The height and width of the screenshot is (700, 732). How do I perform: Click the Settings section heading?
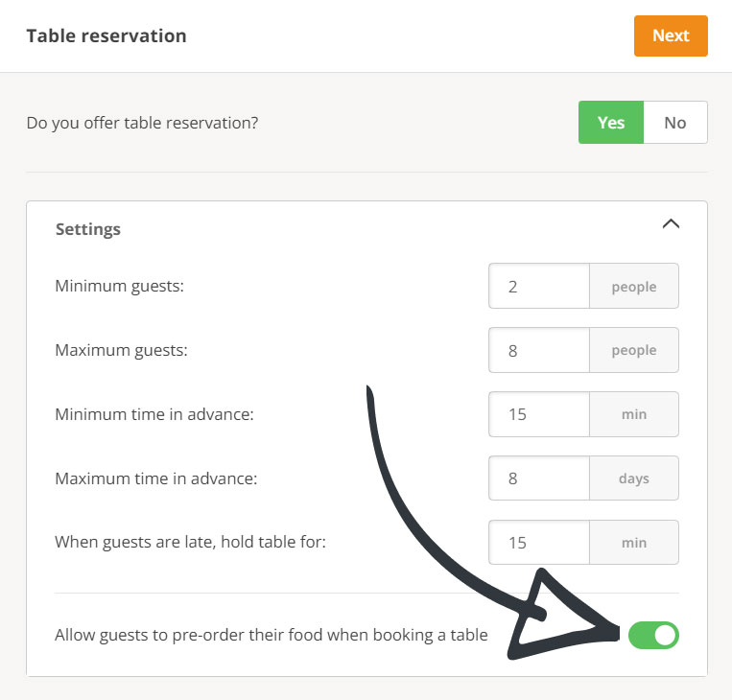click(88, 229)
